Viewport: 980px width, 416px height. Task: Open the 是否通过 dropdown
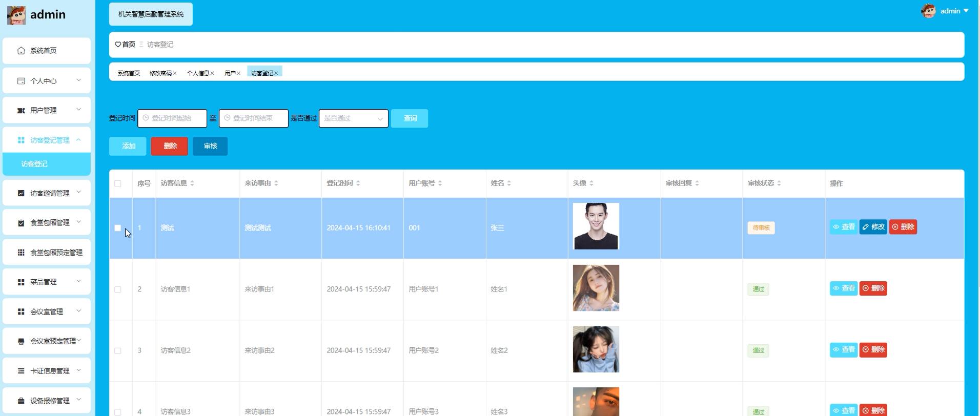tap(354, 118)
